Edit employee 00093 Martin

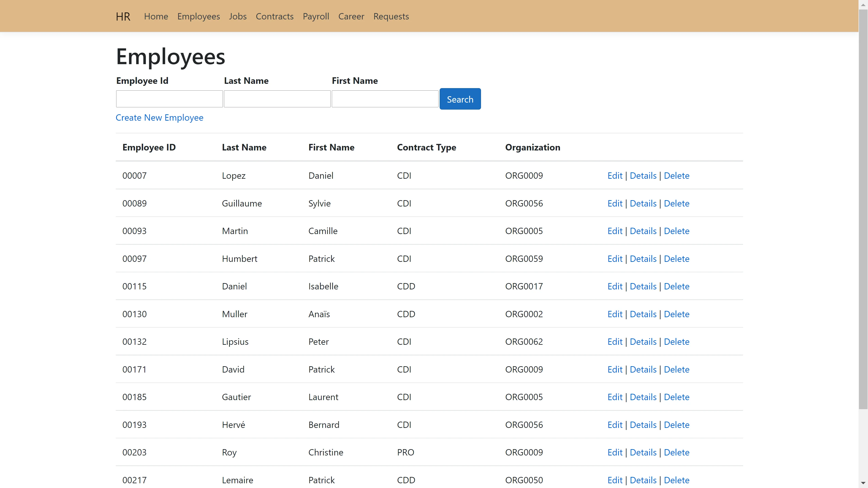[615, 231]
